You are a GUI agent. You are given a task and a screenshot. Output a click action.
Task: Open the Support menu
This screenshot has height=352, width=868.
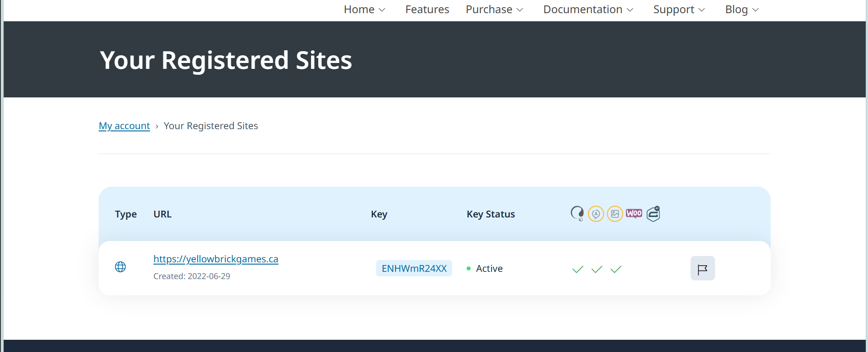pyautogui.click(x=679, y=10)
